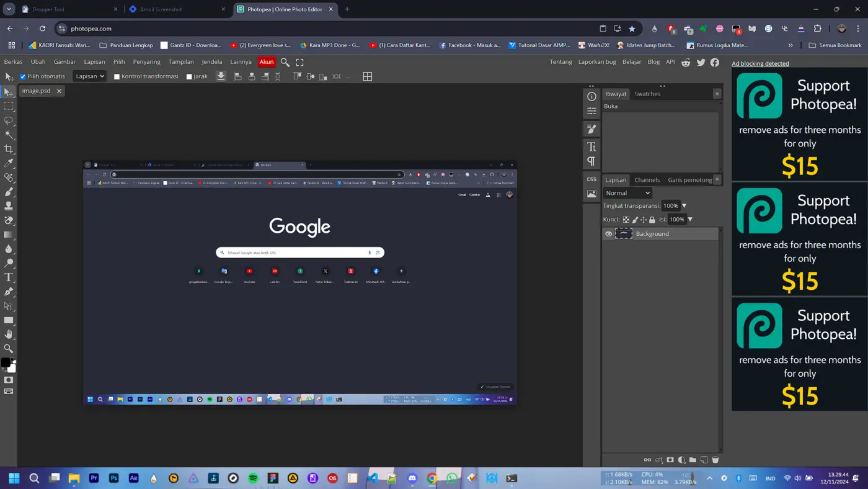Screen dimensions: 868x489
Task: Click the trash icon to delete layer
Action: pyautogui.click(x=715, y=460)
